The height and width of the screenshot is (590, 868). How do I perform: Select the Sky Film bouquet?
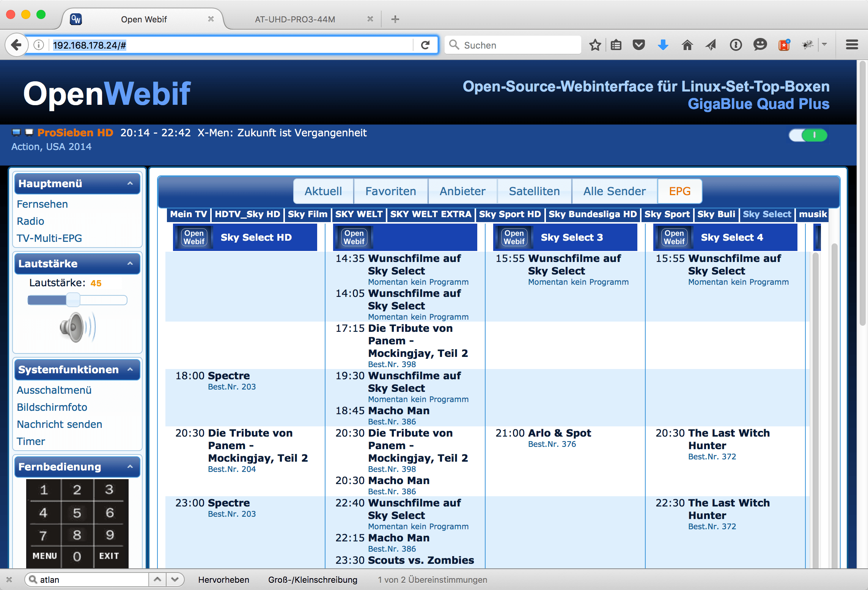pos(307,214)
